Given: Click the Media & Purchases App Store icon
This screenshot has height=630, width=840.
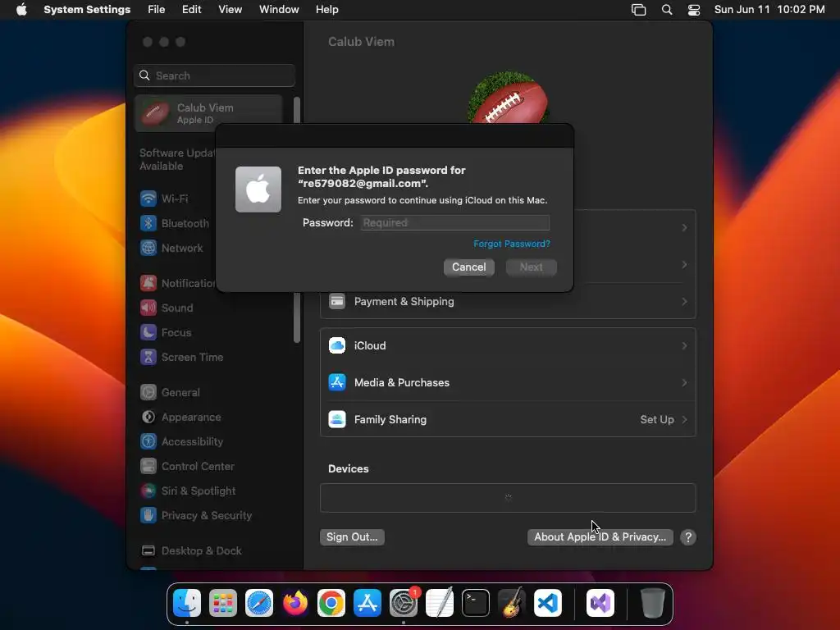Looking at the screenshot, I should (x=337, y=382).
